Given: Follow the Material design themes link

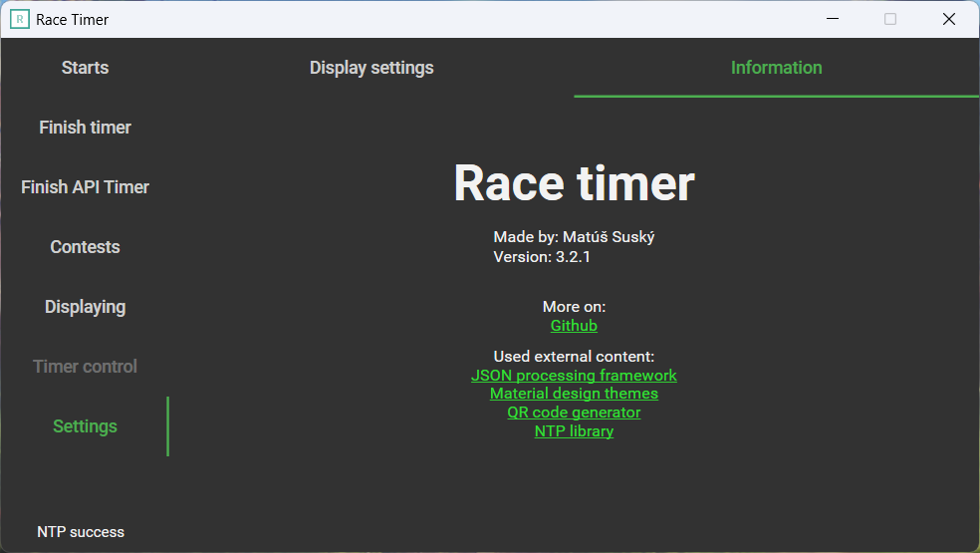Looking at the screenshot, I should point(574,394).
